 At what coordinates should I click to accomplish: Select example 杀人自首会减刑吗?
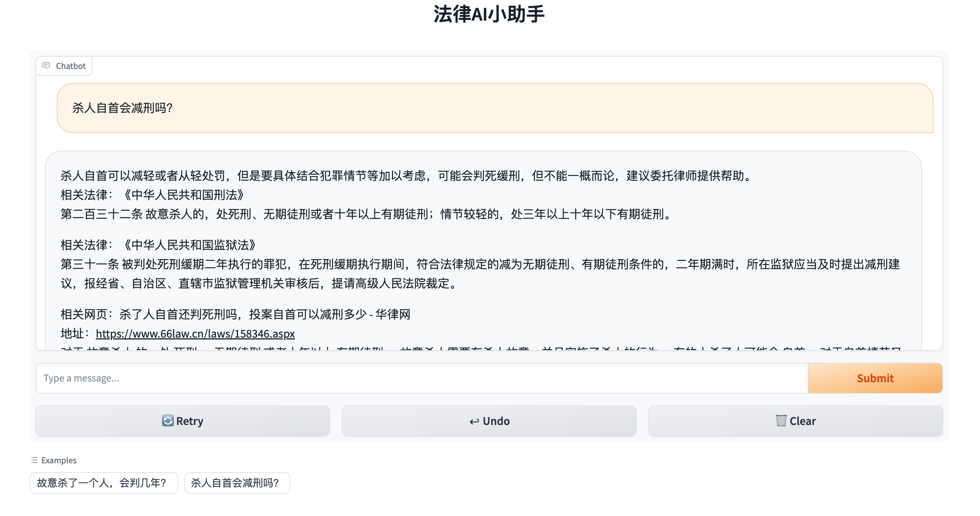click(237, 483)
